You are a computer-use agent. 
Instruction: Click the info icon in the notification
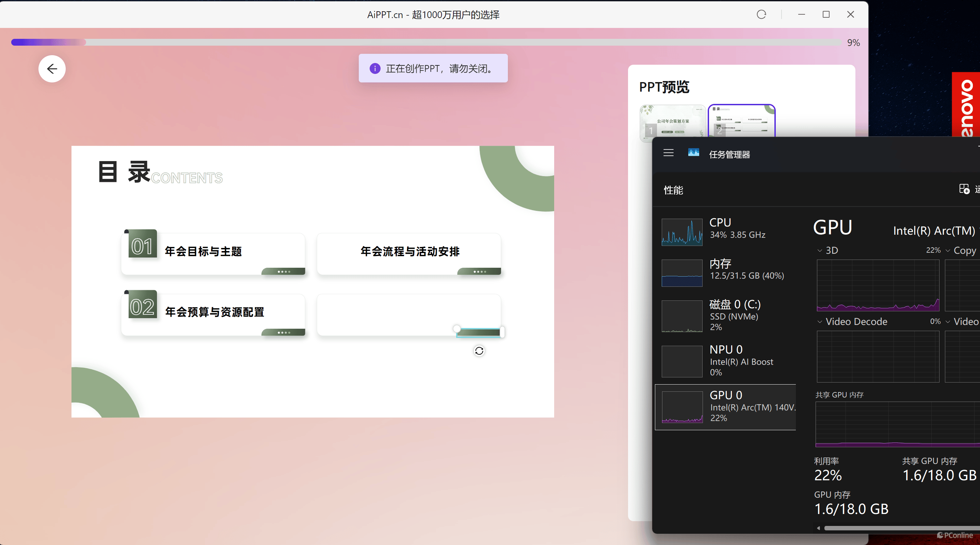pos(375,68)
